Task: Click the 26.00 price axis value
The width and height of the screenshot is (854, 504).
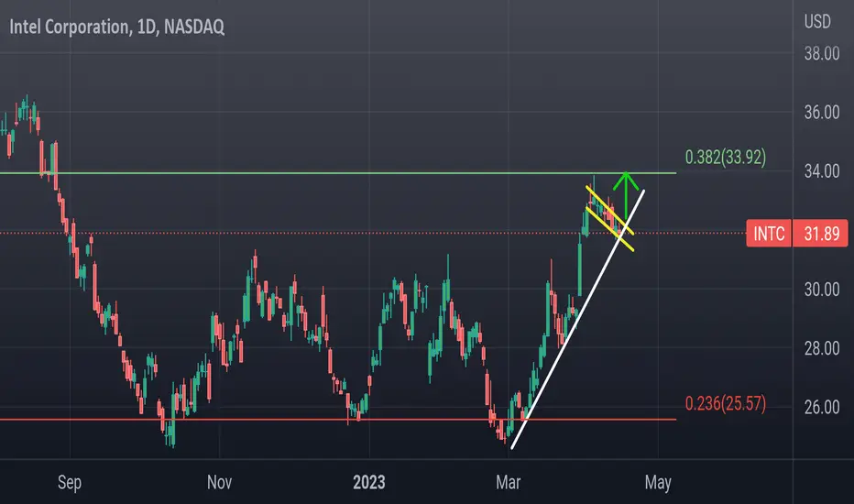Action: click(822, 407)
